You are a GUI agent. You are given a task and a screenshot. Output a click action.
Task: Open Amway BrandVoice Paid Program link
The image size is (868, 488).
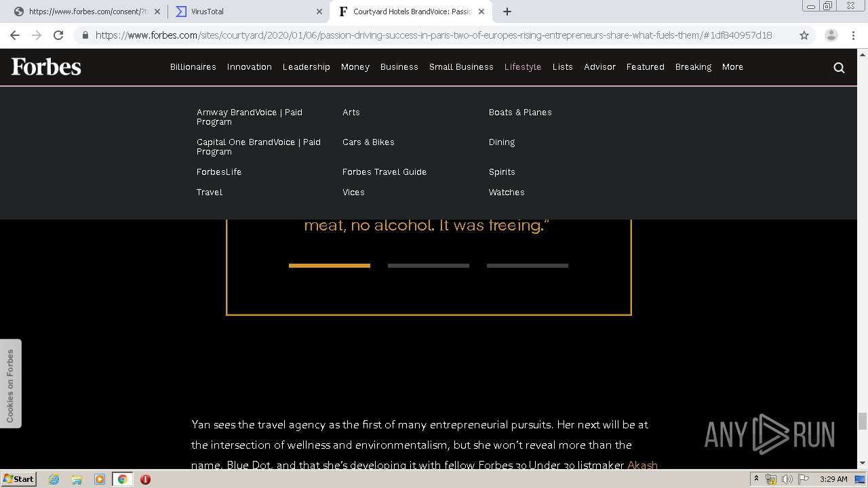click(x=250, y=117)
